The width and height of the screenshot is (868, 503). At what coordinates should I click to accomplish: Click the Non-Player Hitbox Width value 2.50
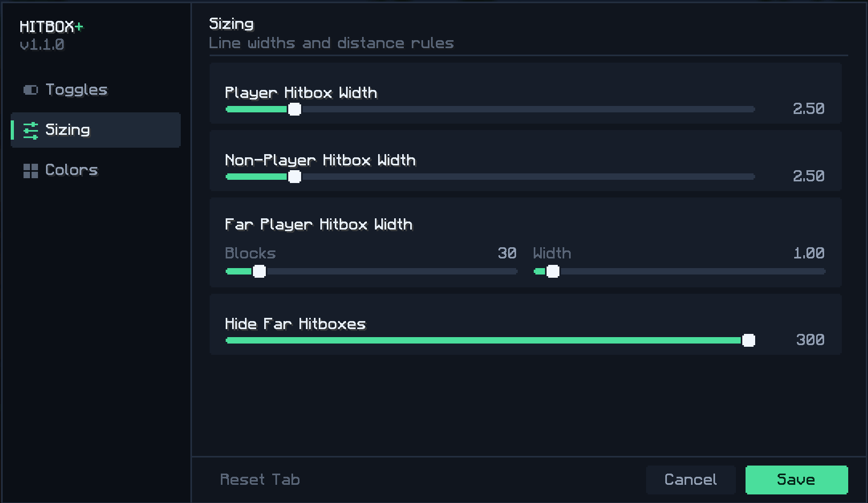[x=809, y=176]
